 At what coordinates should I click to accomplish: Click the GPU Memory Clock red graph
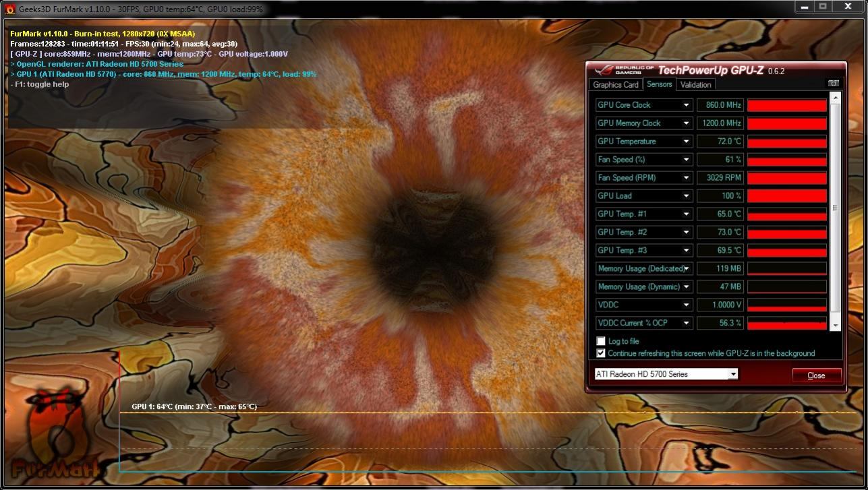[787, 123]
